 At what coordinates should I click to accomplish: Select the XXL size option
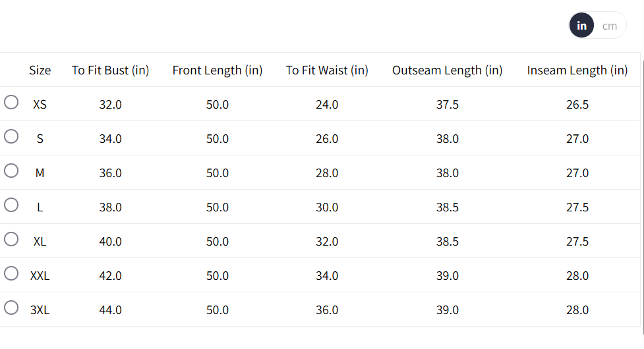coord(11,273)
